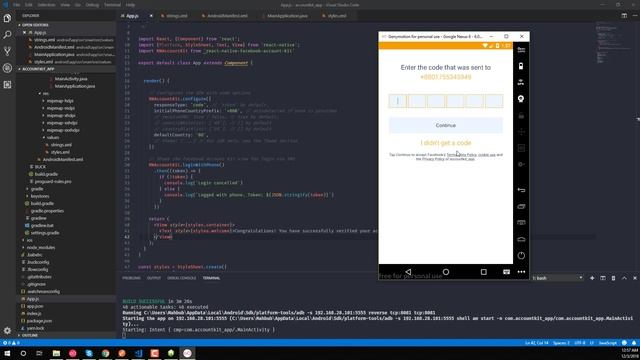This screenshot has height=360, width=640.
Task: Tap the Privacy Policy link in emulator
Action: 433,159
